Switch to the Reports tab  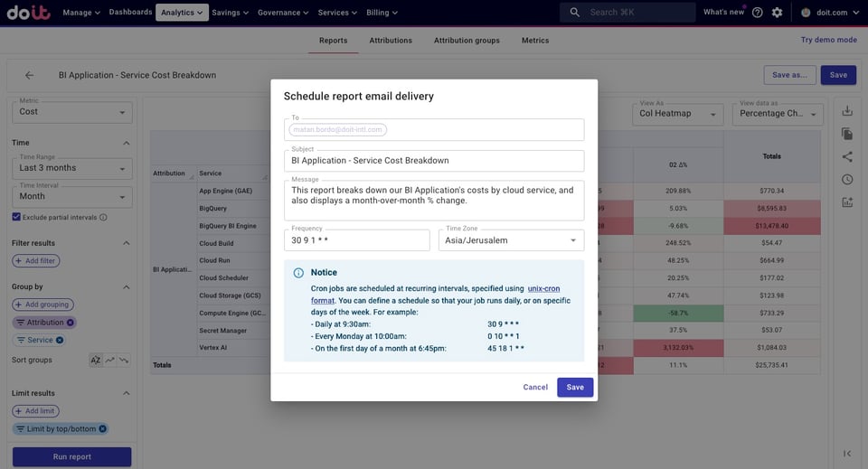coord(334,41)
